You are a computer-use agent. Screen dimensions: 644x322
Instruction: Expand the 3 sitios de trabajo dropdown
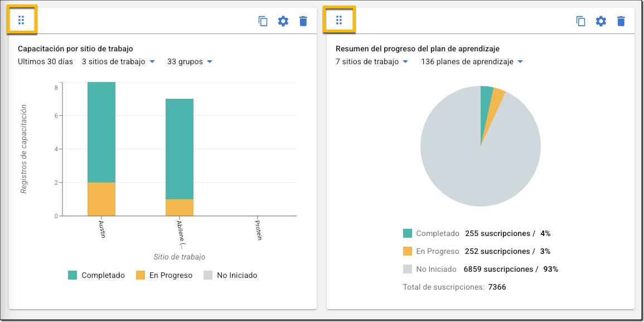(118, 62)
